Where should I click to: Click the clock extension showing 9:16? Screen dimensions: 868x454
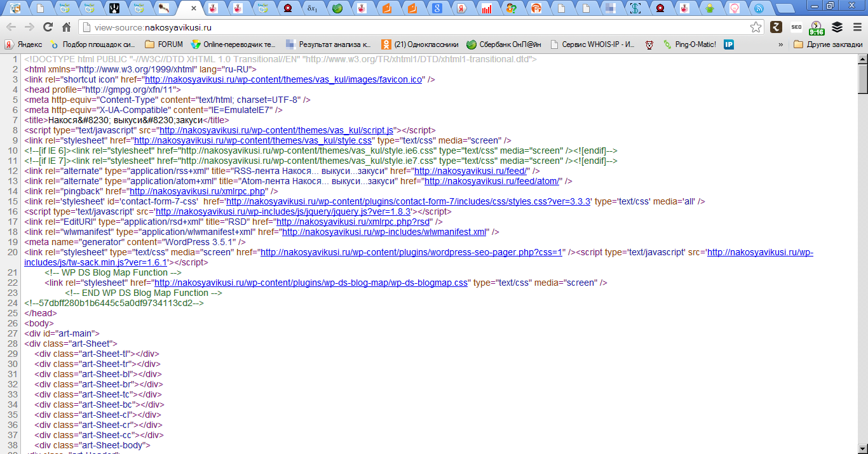coord(817,28)
